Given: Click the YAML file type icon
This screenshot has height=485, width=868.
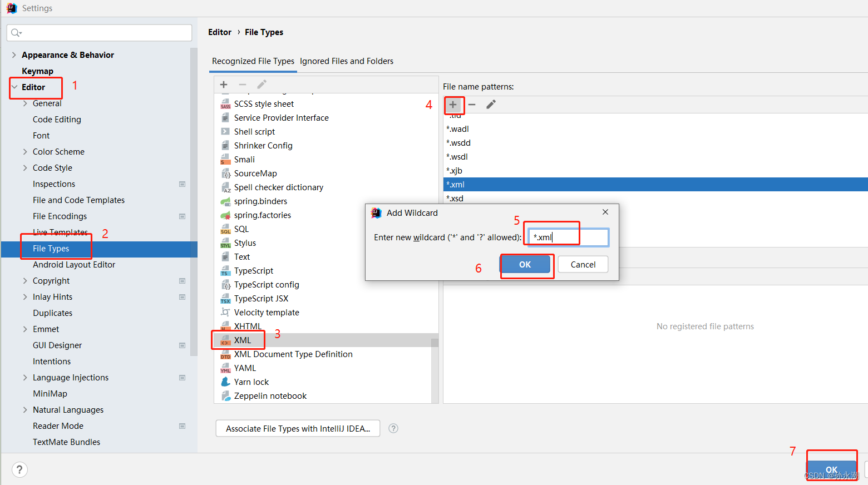Looking at the screenshot, I should (225, 368).
